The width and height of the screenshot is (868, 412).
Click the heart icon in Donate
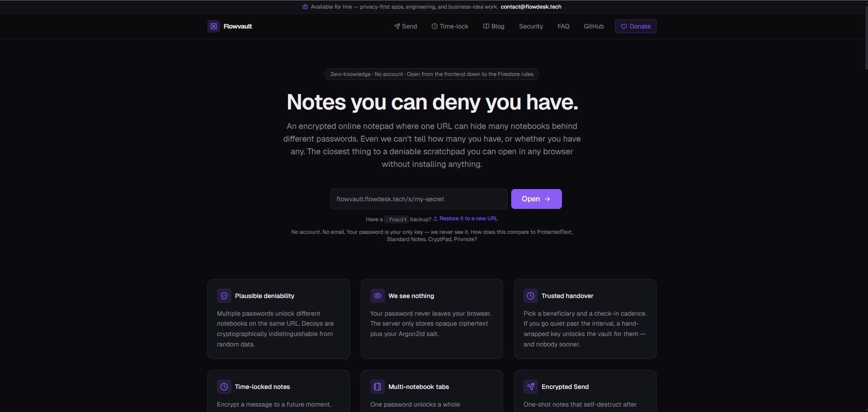coord(624,26)
